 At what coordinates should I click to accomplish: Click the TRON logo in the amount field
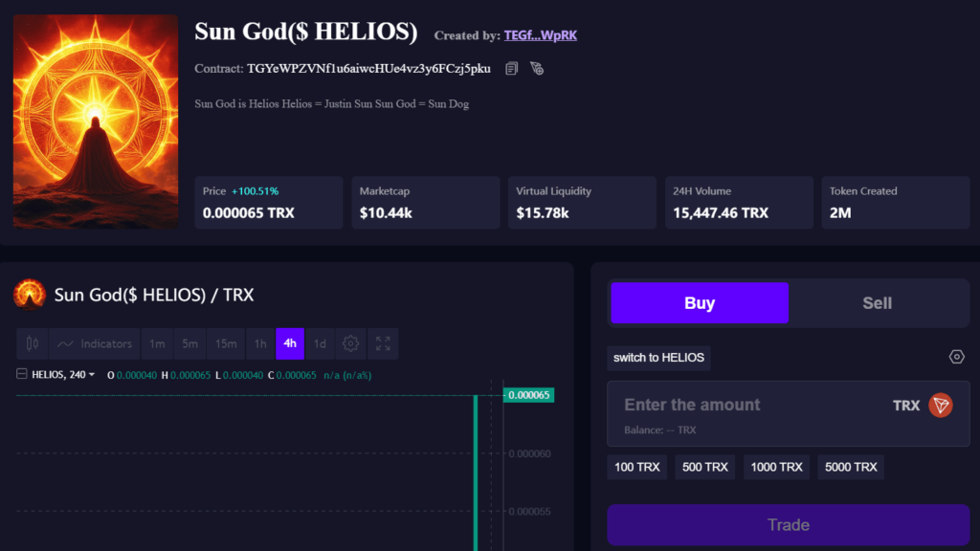940,405
